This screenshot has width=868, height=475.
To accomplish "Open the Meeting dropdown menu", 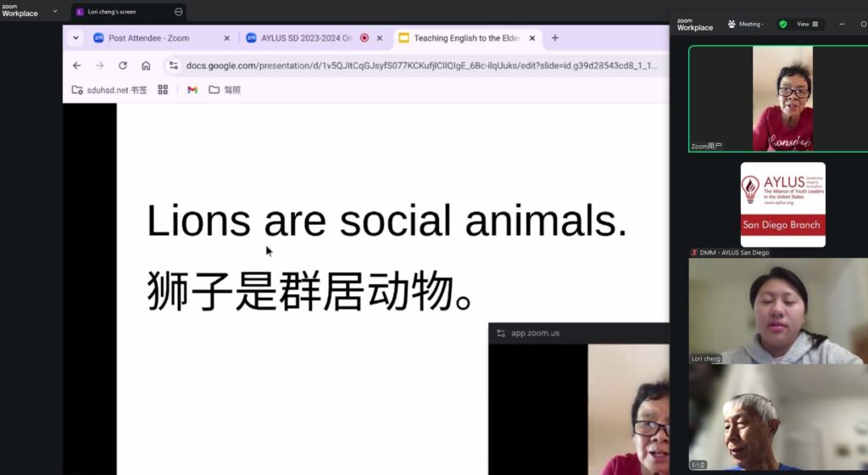I will (745, 25).
